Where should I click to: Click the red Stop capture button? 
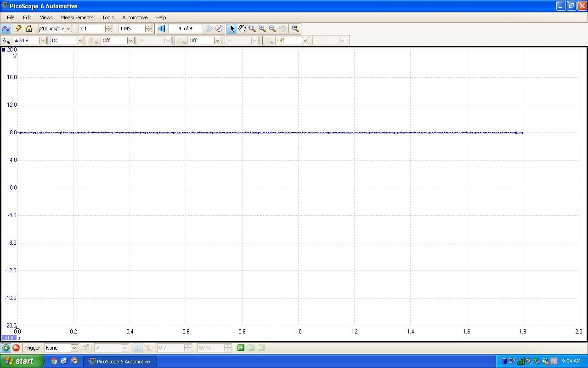pyautogui.click(x=16, y=348)
